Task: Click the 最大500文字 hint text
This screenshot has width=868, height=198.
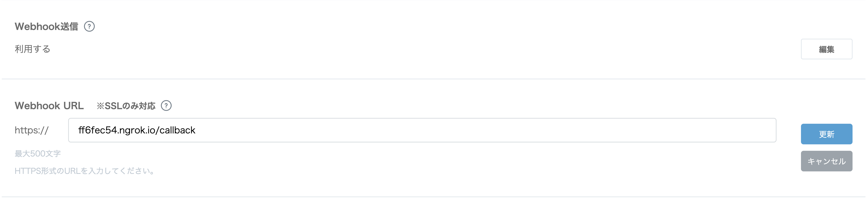Action: pyautogui.click(x=38, y=154)
